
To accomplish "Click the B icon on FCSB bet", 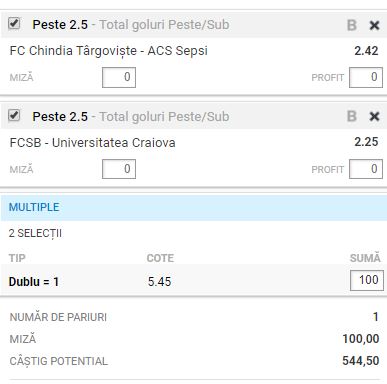I will 352,116.
